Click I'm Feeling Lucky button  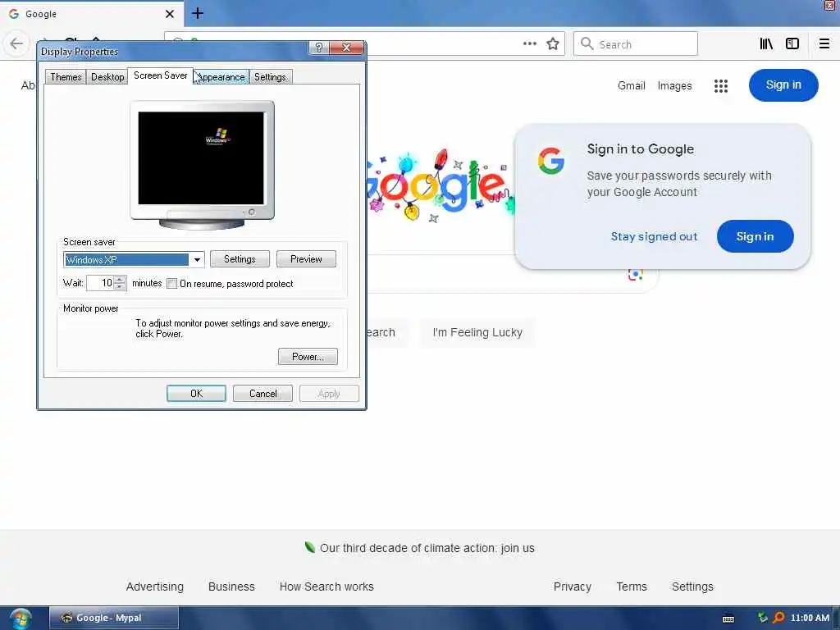point(477,333)
